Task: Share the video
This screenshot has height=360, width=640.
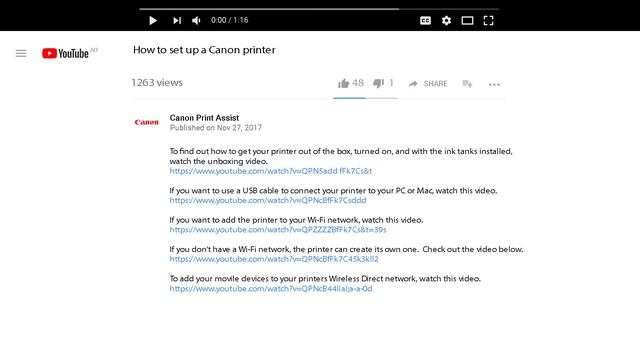Action: click(428, 84)
